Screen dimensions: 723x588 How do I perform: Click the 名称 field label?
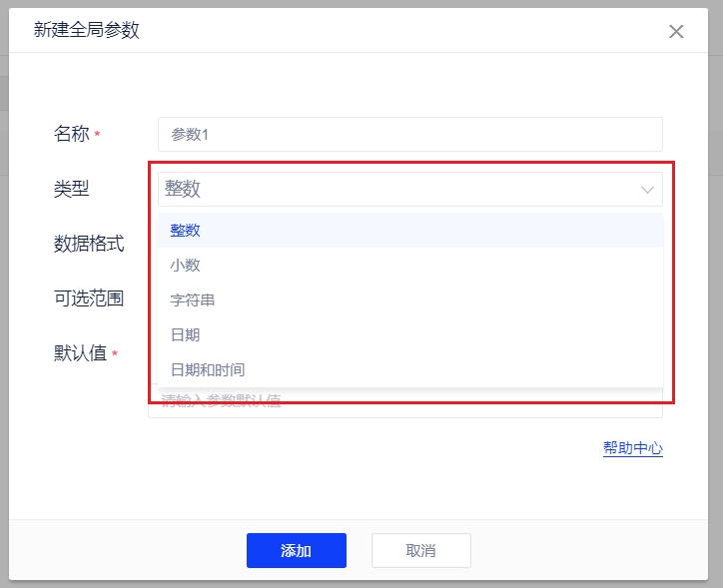(71, 134)
